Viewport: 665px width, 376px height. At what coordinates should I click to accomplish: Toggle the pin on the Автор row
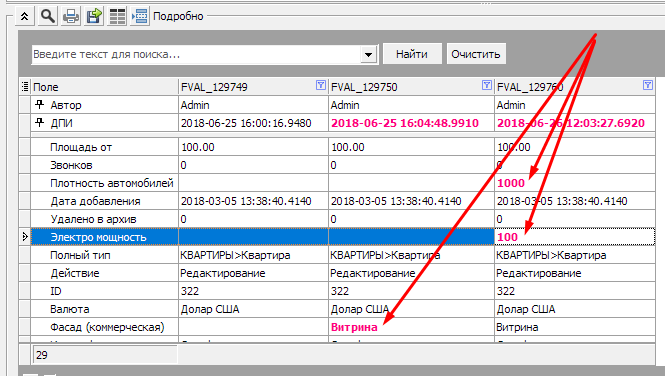(39, 104)
